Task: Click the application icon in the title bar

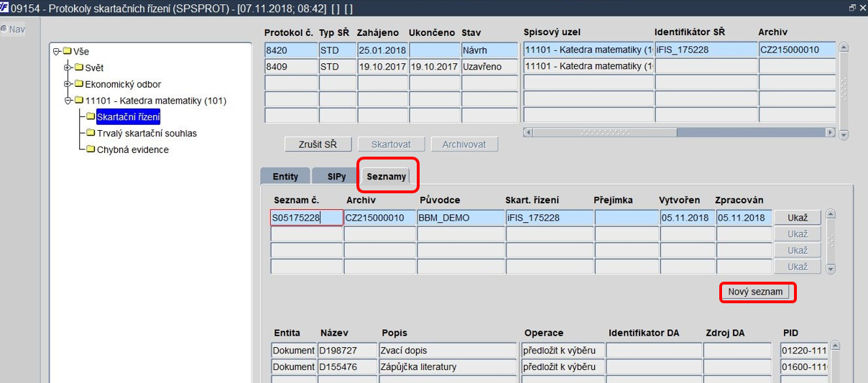Action: pyautogui.click(x=5, y=7)
